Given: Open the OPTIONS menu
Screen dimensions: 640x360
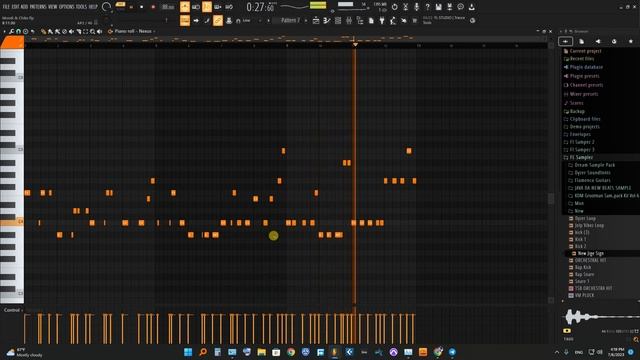Looking at the screenshot, I should click(67, 7).
